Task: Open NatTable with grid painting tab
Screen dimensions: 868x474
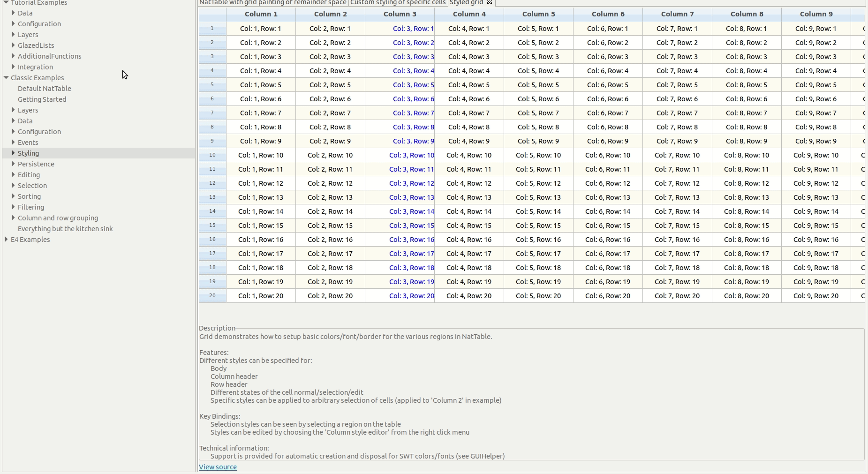Action: coord(273,2)
